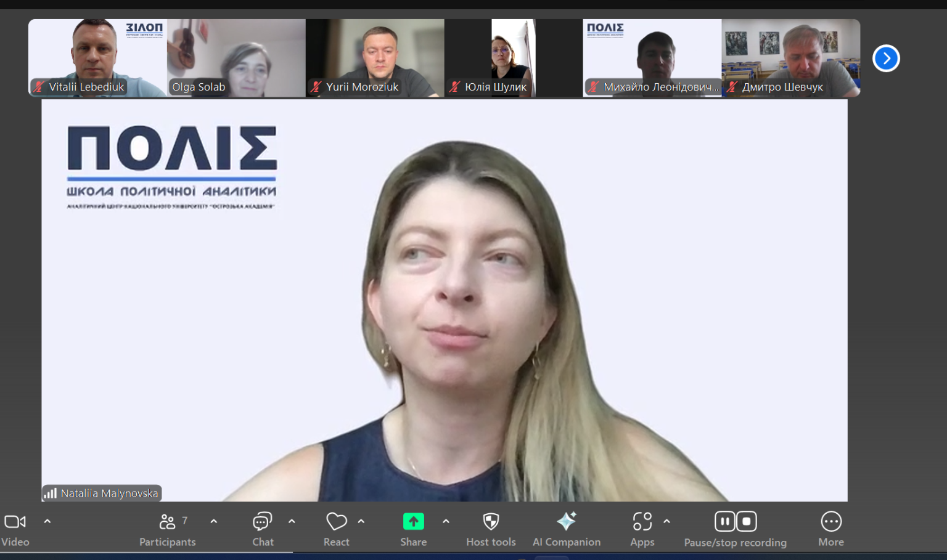Screen dimensions: 947x560
Task: Start screen sharing with Share
Action: point(413,522)
